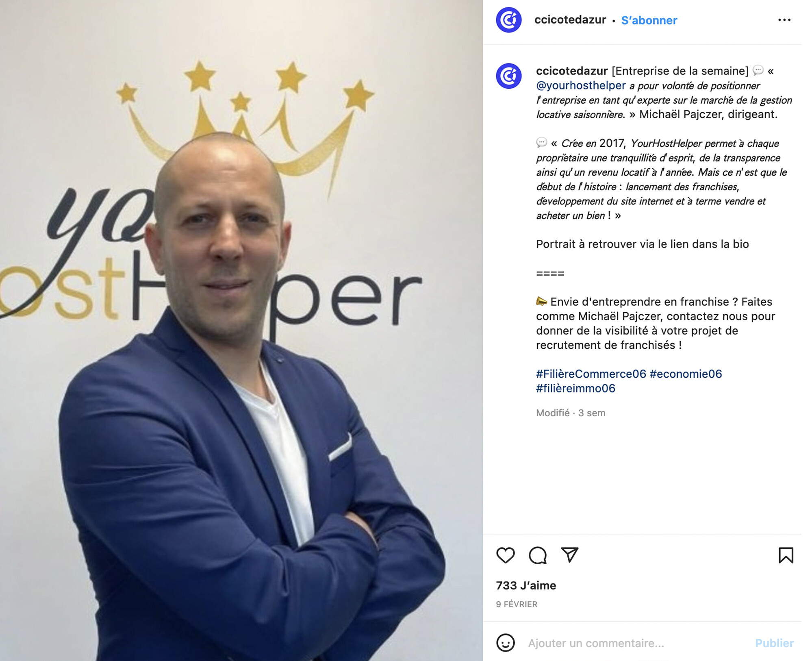Viewport: 812px width, 661px height.
Task: Open the ccicotedazur username in the caption
Action: (572, 71)
